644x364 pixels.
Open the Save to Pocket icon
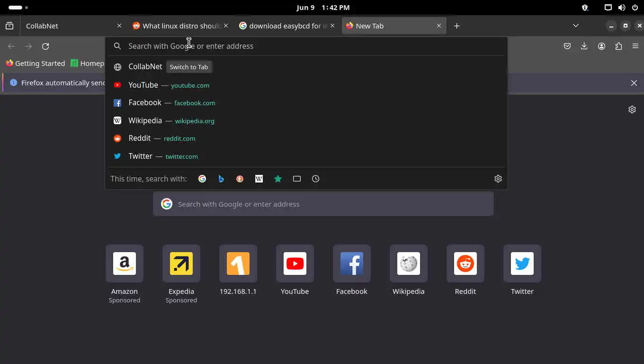[x=567, y=46]
